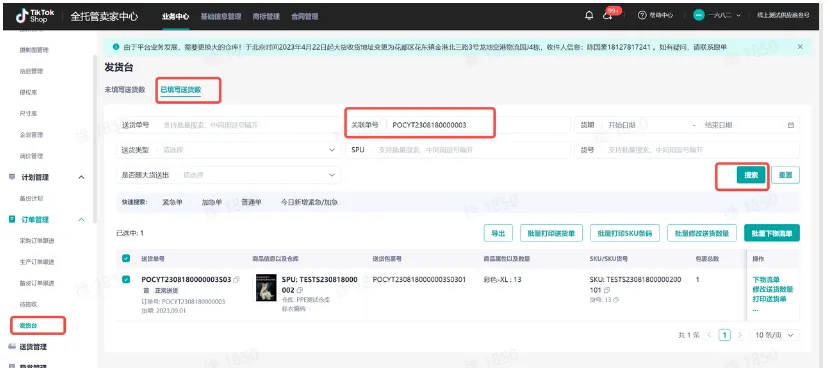Click the 重置 reset button
829x368 pixels.
(x=785, y=175)
